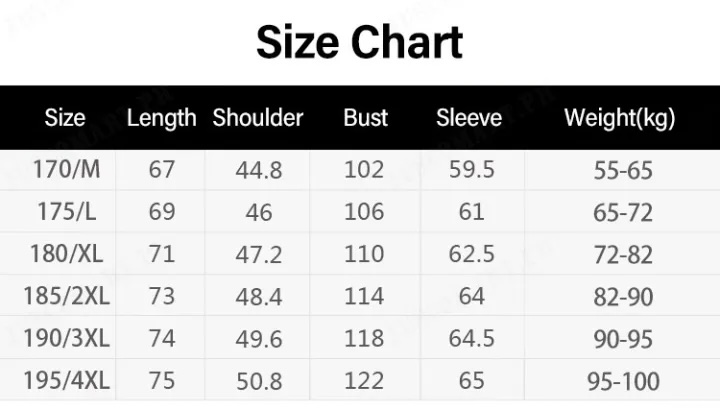
Task: Select the 62.5 sleeve value
Action: [x=472, y=254]
